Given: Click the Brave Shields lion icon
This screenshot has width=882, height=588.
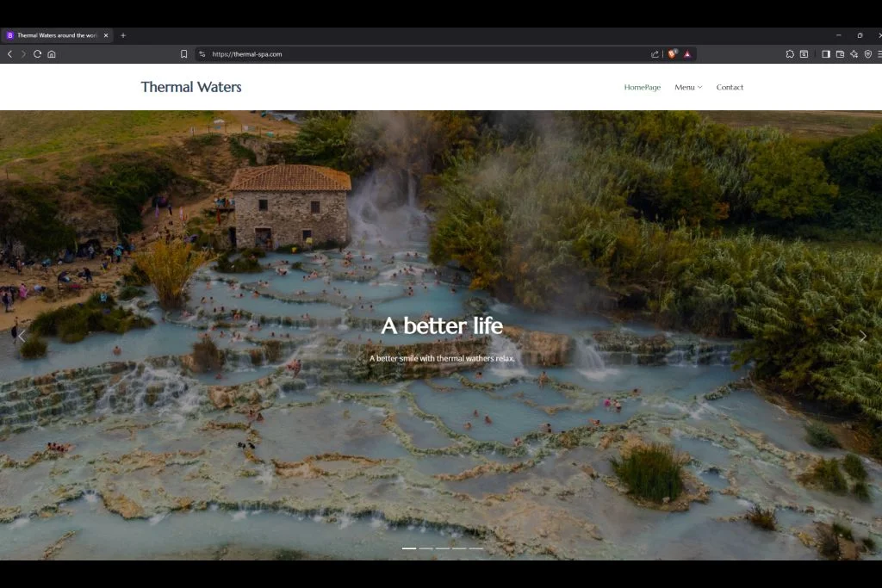Looking at the screenshot, I should (x=672, y=54).
